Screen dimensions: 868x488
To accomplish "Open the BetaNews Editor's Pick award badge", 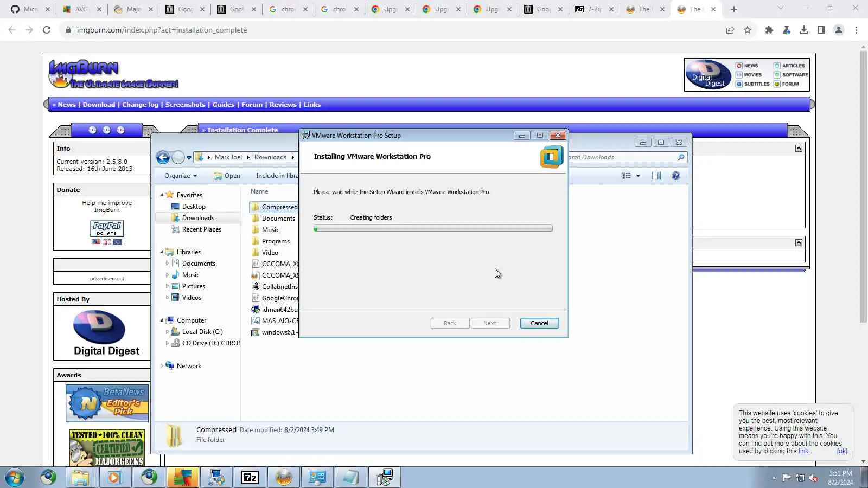I will (107, 403).
